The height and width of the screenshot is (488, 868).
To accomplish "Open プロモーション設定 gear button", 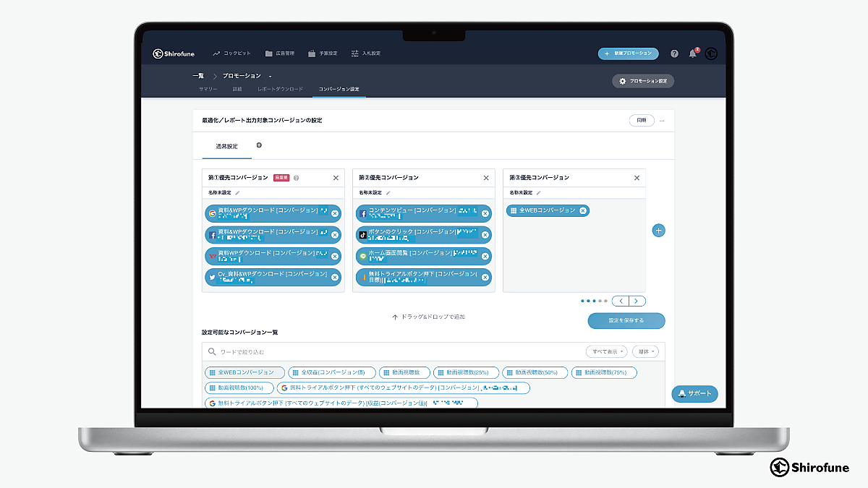I will (643, 81).
